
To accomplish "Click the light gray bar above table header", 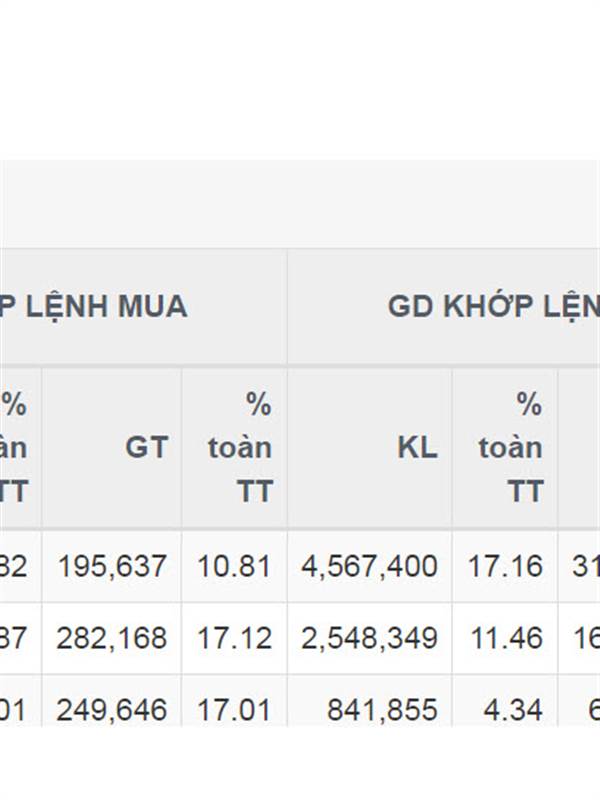I will click(300, 204).
